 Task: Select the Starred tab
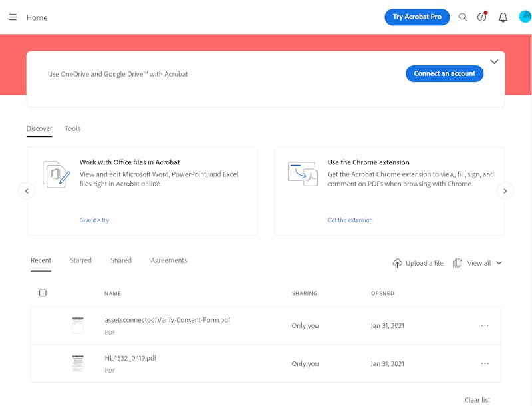[x=80, y=260]
